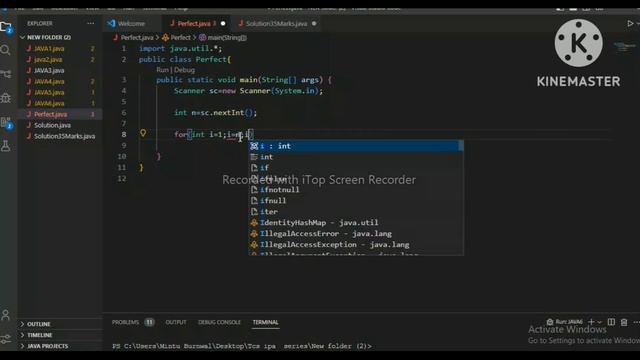Open the Accounts icon in activity bar
The width and height of the screenshot is (640, 360).
[6, 315]
